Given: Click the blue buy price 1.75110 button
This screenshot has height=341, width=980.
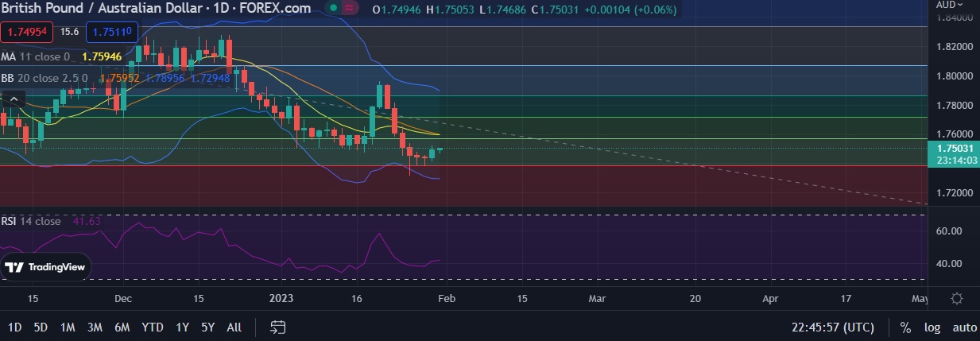Looking at the screenshot, I should [x=116, y=33].
